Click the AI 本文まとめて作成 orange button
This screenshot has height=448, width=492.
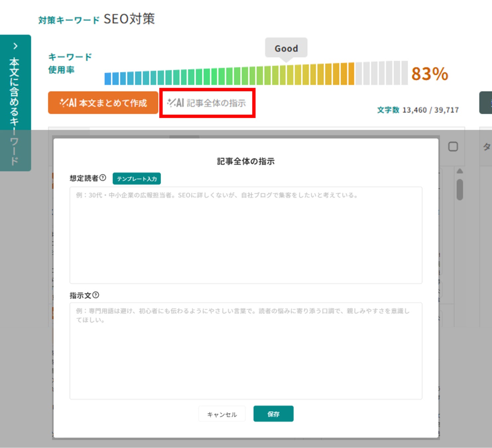pos(103,103)
